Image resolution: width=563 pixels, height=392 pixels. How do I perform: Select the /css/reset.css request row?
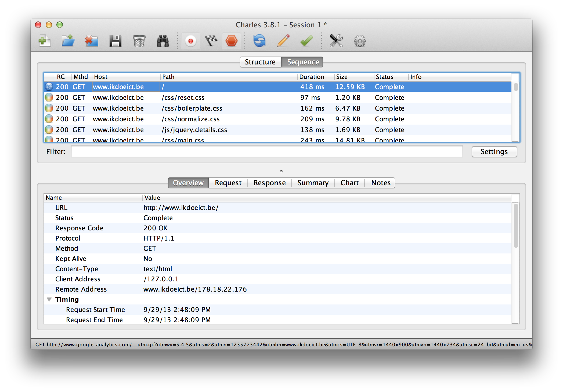(188, 97)
